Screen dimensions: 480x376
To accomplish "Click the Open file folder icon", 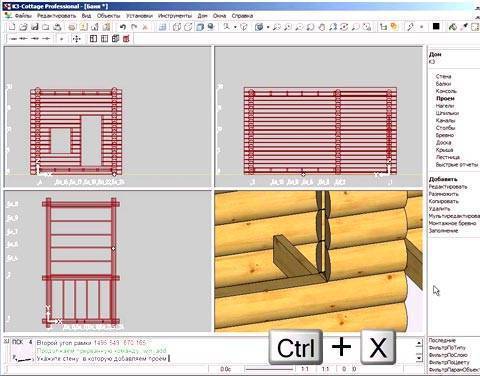I will [x=23, y=27].
